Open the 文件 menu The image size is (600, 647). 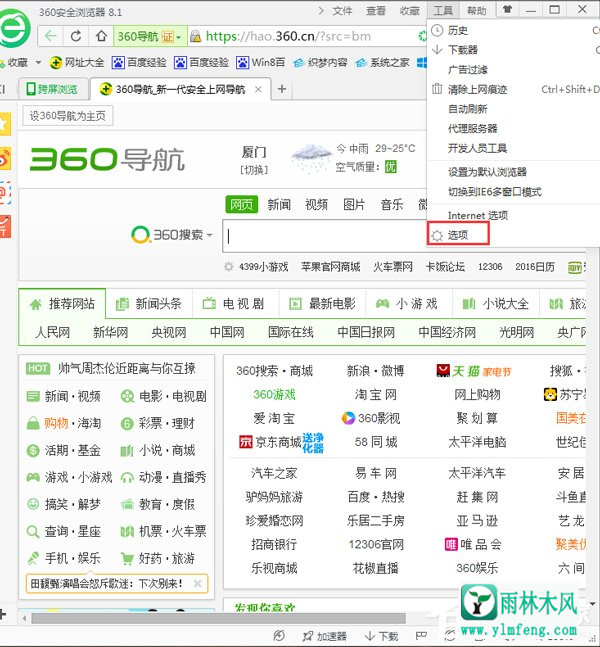pos(342,10)
